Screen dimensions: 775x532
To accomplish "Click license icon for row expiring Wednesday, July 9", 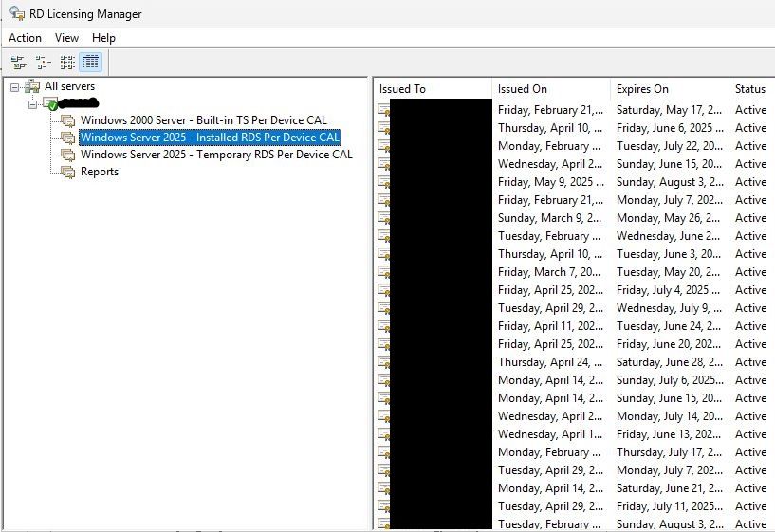I will tap(383, 308).
